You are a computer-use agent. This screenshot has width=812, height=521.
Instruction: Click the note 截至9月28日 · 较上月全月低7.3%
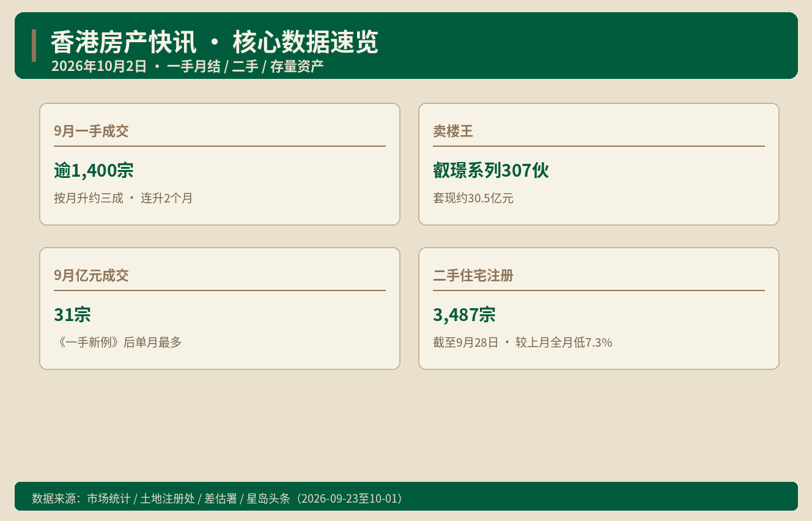[x=523, y=342]
